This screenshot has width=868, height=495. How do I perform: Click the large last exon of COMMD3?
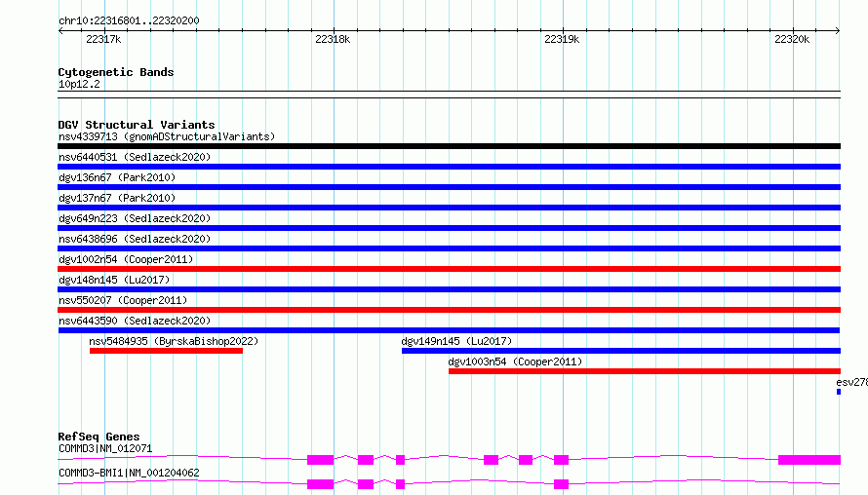(809, 460)
